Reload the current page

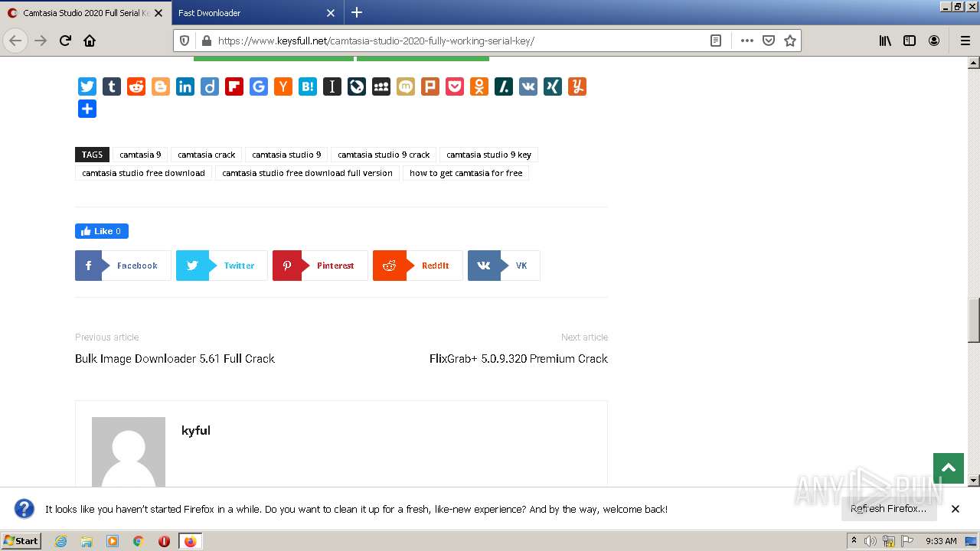pyautogui.click(x=65, y=41)
